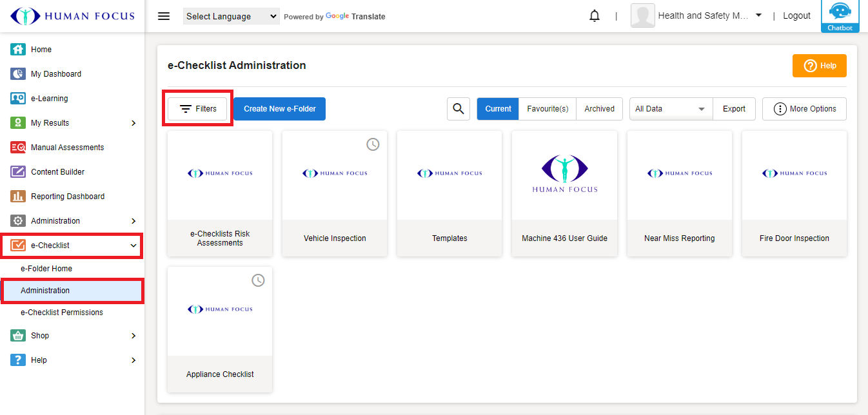The image size is (868, 415).
Task: Open e-Folder Home in sidebar
Action: 46,269
